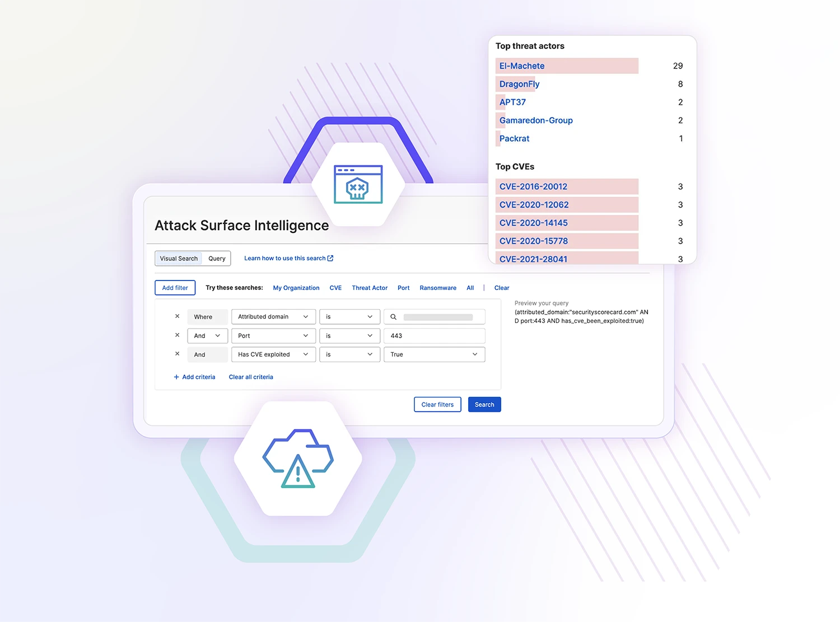The width and height of the screenshot is (840, 622).
Task: Open CVE-2020-12062
Action: point(534,205)
